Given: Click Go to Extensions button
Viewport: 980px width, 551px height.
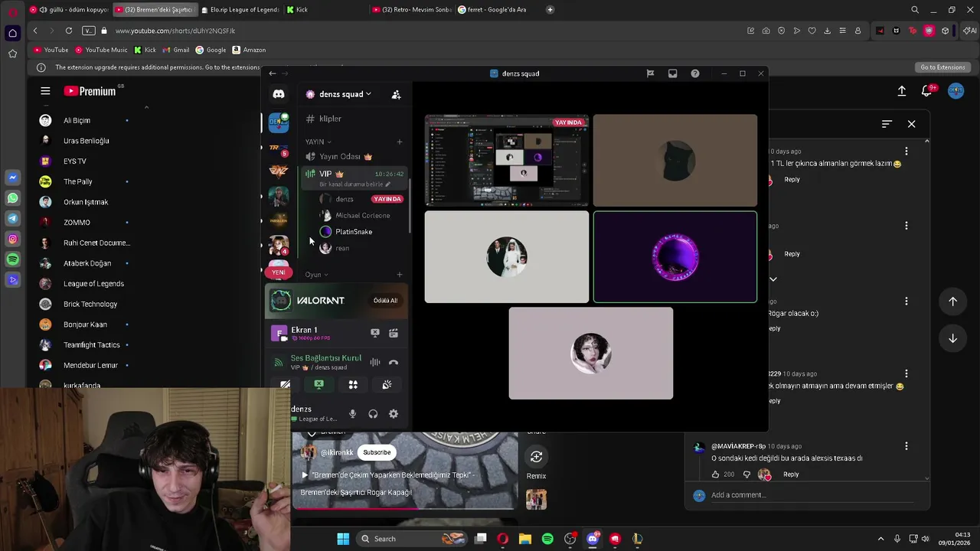Looking at the screenshot, I should point(942,67).
